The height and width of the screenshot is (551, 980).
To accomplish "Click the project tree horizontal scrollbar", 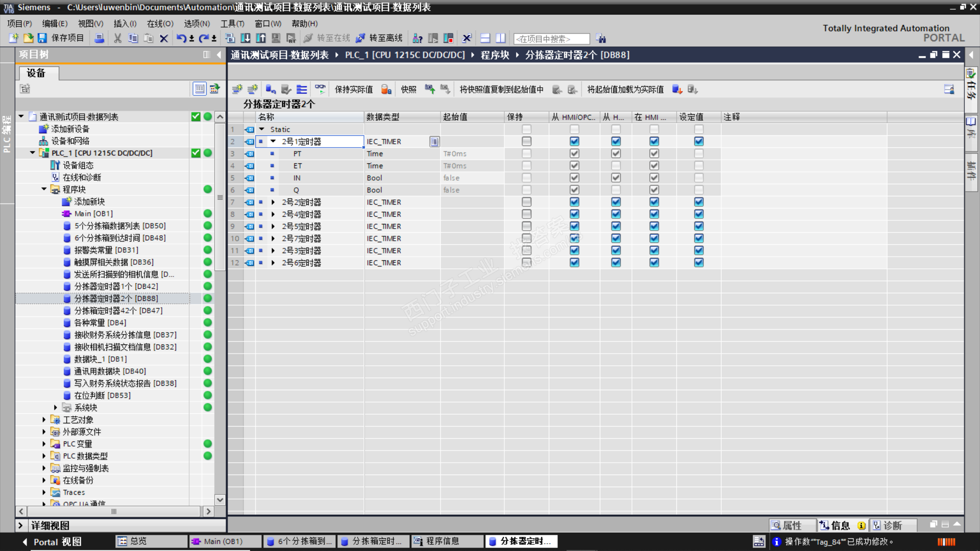I will 114,511.
